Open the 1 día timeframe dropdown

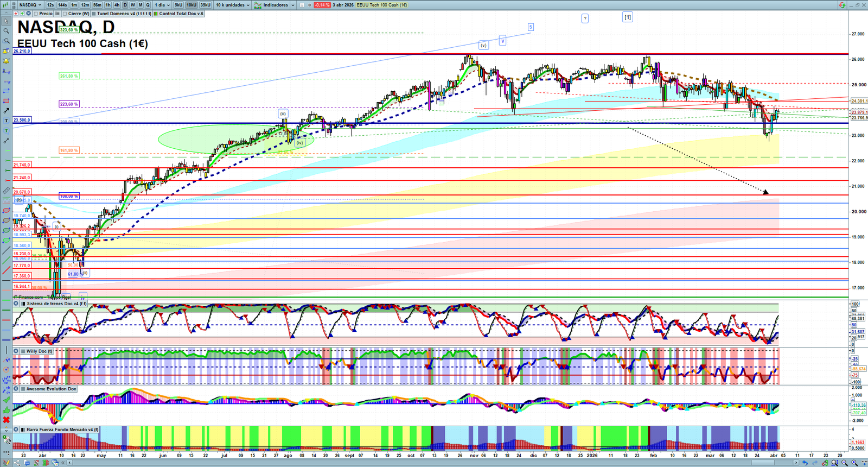tap(162, 5)
